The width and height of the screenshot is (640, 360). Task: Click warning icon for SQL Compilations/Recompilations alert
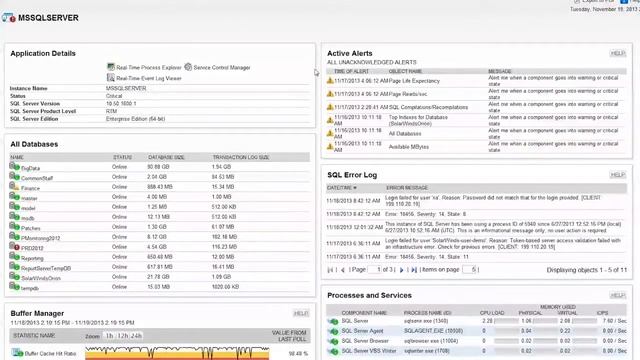(330, 107)
